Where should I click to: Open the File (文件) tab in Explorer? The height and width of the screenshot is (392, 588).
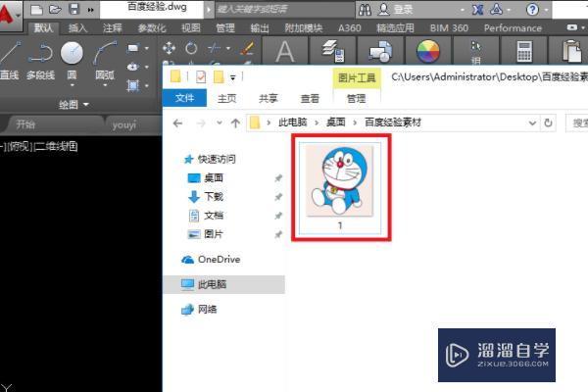[184, 98]
